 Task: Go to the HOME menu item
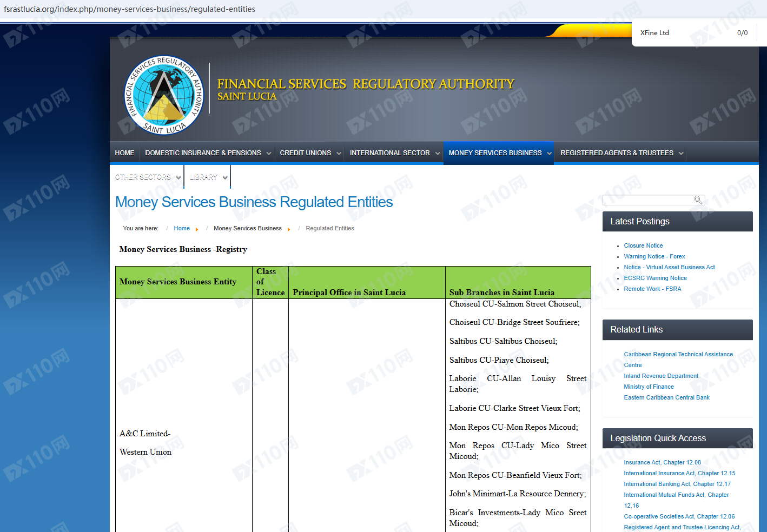pyautogui.click(x=124, y=153)
